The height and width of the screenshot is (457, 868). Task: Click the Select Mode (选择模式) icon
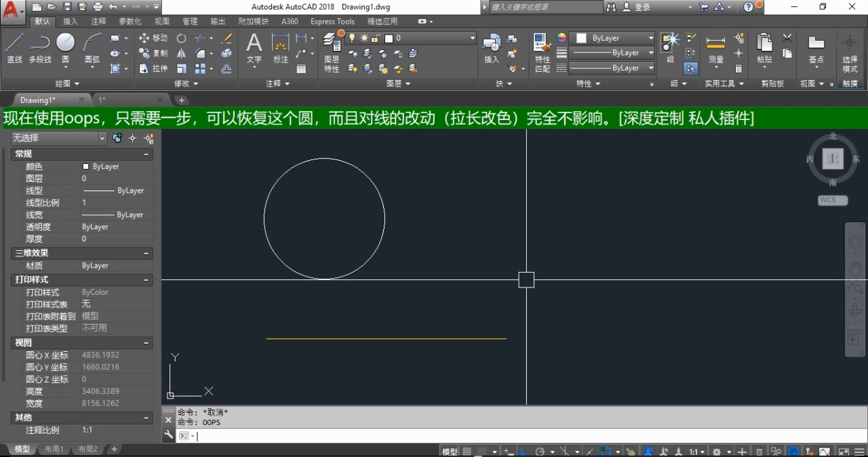tap(850, 53)
